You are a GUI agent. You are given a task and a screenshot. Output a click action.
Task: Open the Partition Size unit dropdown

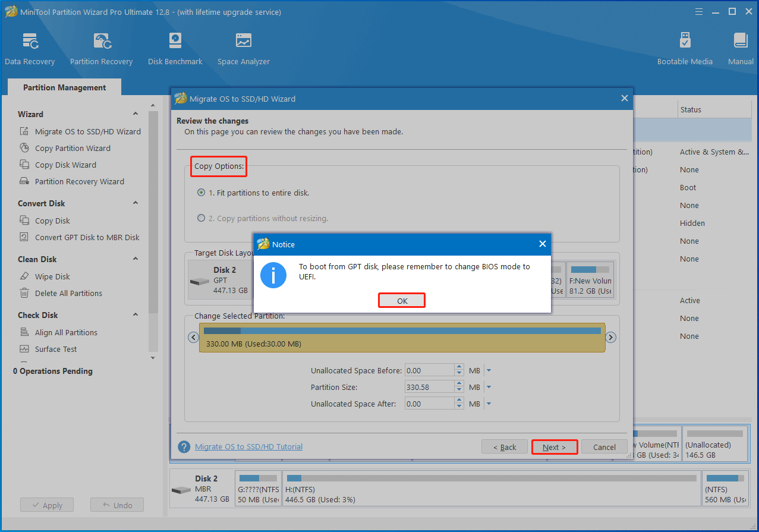coord(488,386)
